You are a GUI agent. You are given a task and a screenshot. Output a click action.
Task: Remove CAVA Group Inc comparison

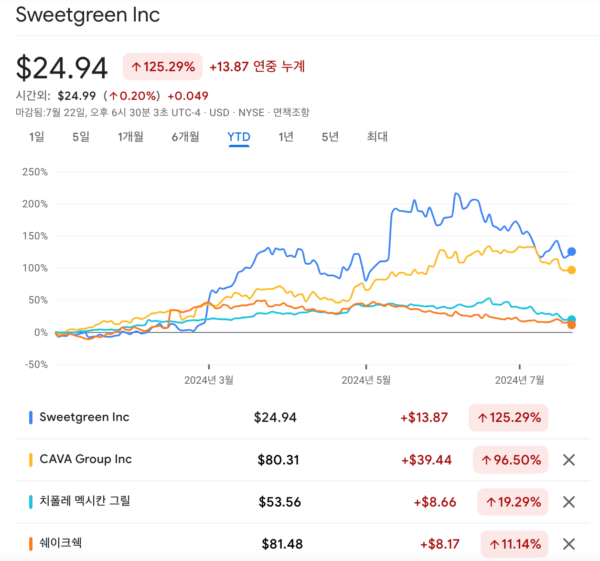coord(569,460)
